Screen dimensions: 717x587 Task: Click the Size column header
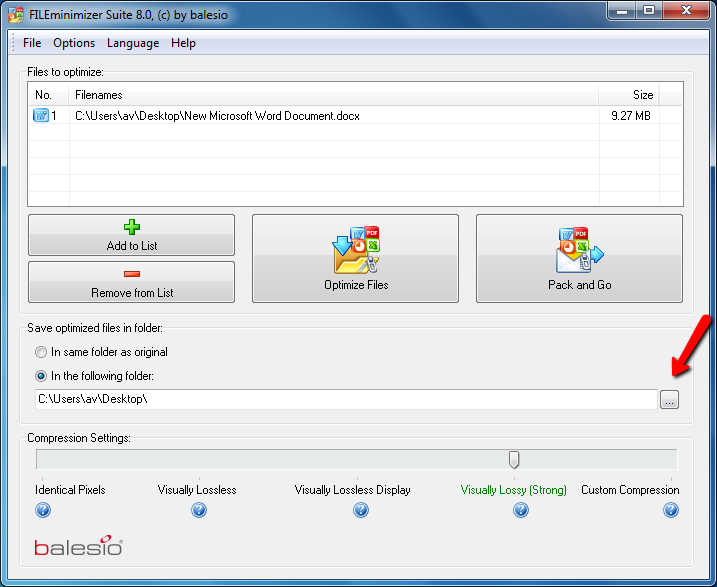tap(629, 95)
